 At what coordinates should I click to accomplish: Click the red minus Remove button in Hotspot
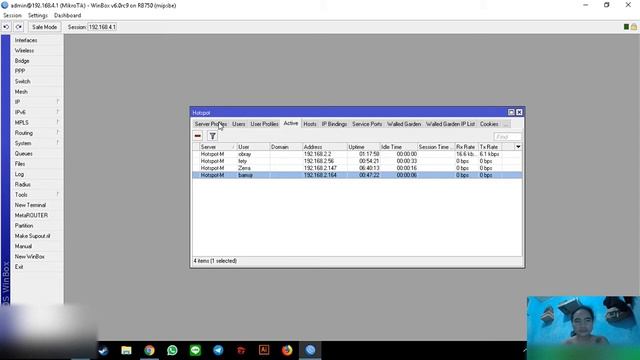coord(198,136)
